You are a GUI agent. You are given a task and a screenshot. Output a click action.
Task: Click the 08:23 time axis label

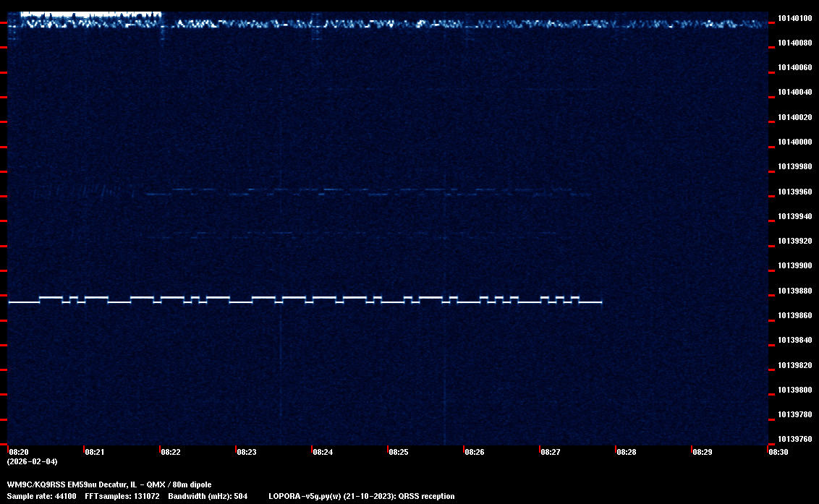click(x=246, y=452)
